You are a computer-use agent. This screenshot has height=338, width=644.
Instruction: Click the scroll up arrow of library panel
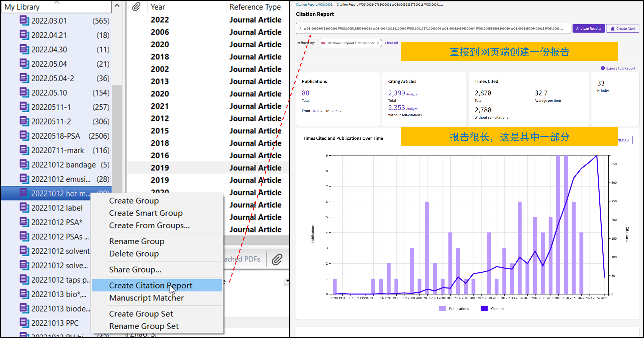(117, 6)
